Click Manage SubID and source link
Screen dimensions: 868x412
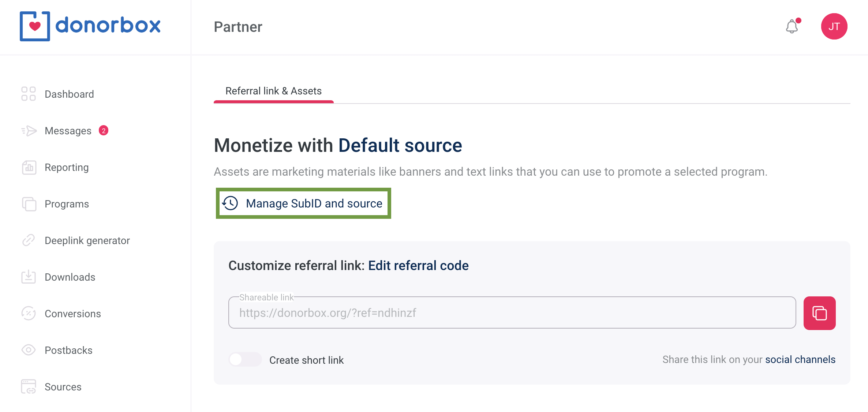(314, 203)
